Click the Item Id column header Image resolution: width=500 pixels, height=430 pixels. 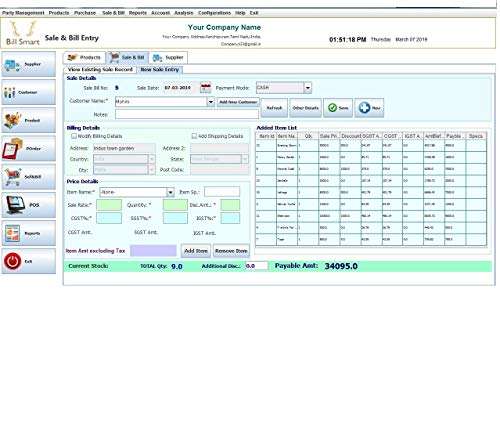coord(266,136)
